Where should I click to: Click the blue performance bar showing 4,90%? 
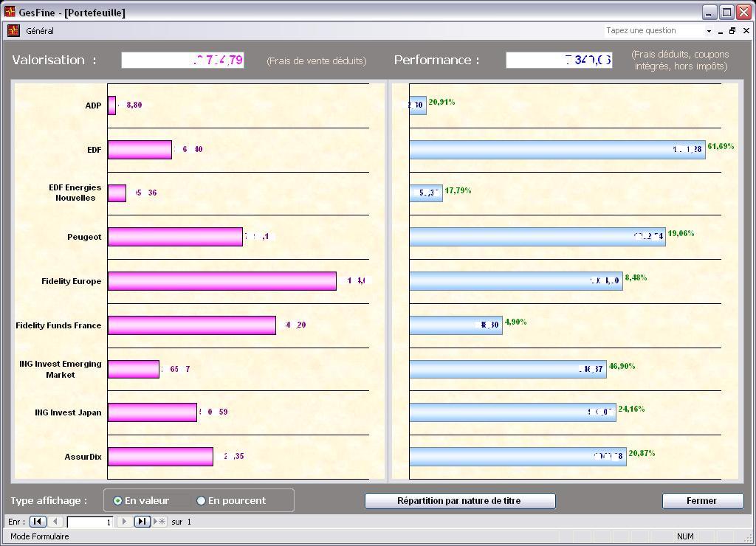click(456, 325)
